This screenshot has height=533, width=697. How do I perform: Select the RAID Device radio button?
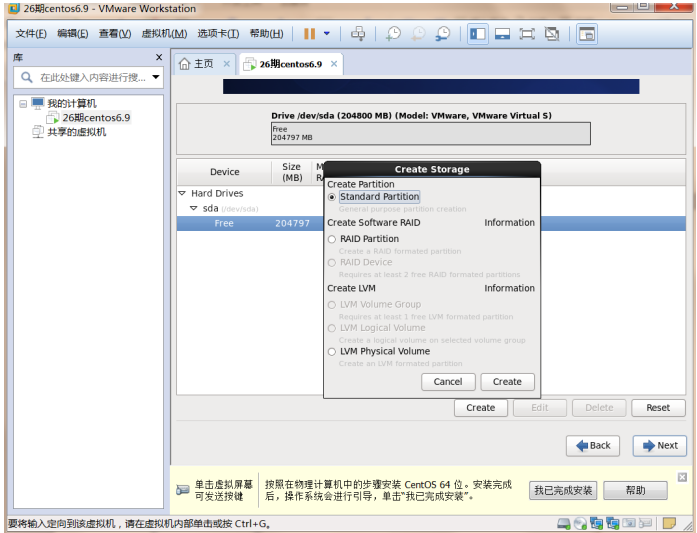pos(332,263)
